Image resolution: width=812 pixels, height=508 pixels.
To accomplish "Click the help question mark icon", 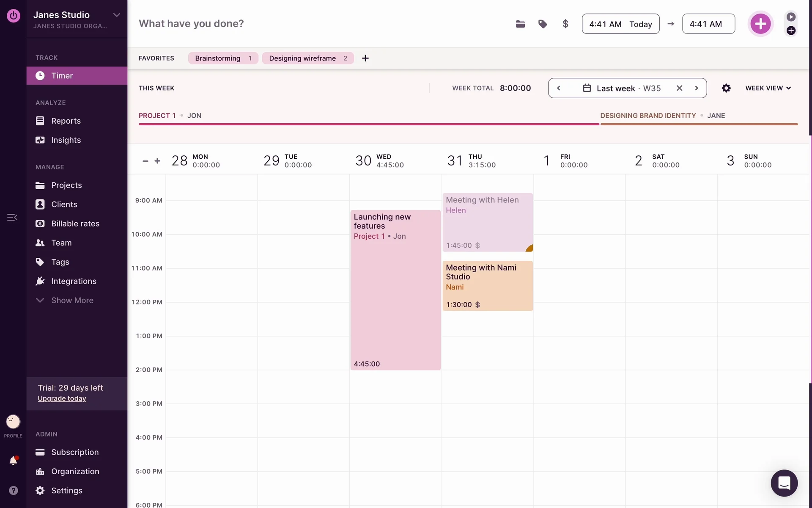I will point(13,490).
